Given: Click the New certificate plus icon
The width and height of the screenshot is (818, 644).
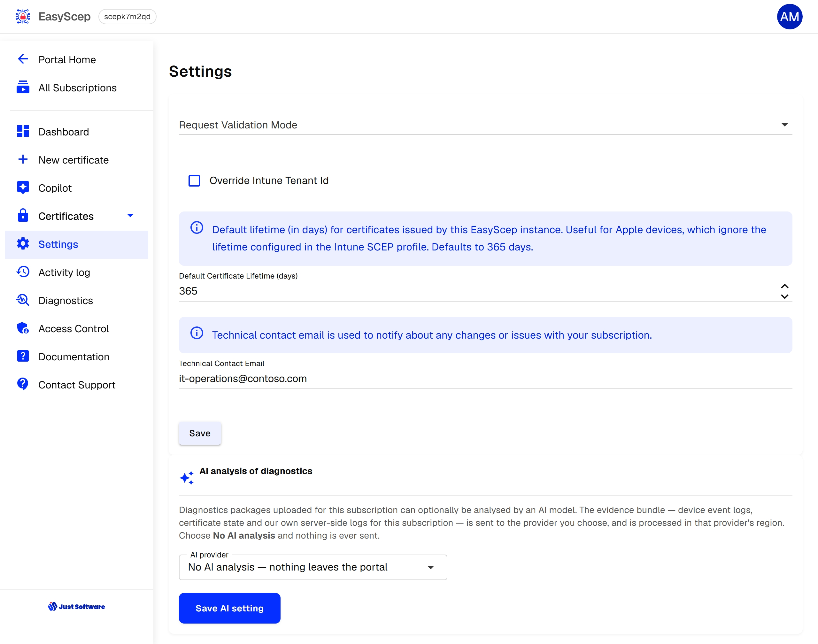Looking at the screenshot, I should 23,159.
